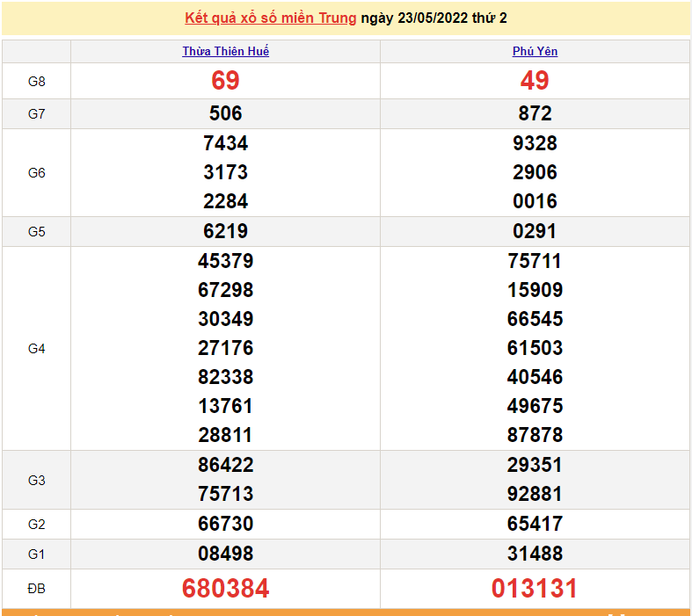Select the G8 result 69

pyautogui.click(x=225, y=81)
